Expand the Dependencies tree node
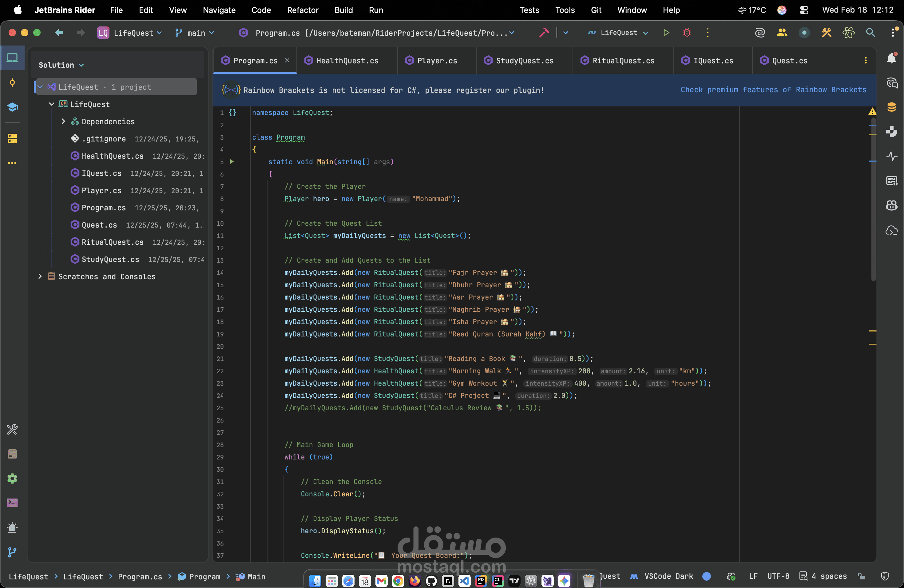The height and width of the screenshot is (588, 904). (63, 121)
